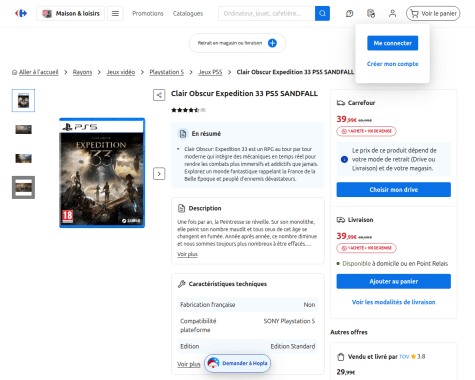Click the Livraison remise badge
475x380 pixels.
tap(366, 248)
